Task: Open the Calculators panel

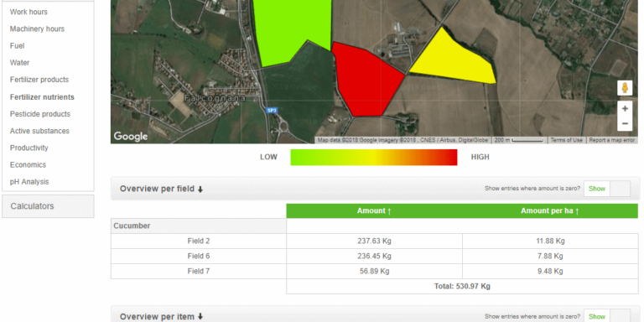Action: (48, 206)
